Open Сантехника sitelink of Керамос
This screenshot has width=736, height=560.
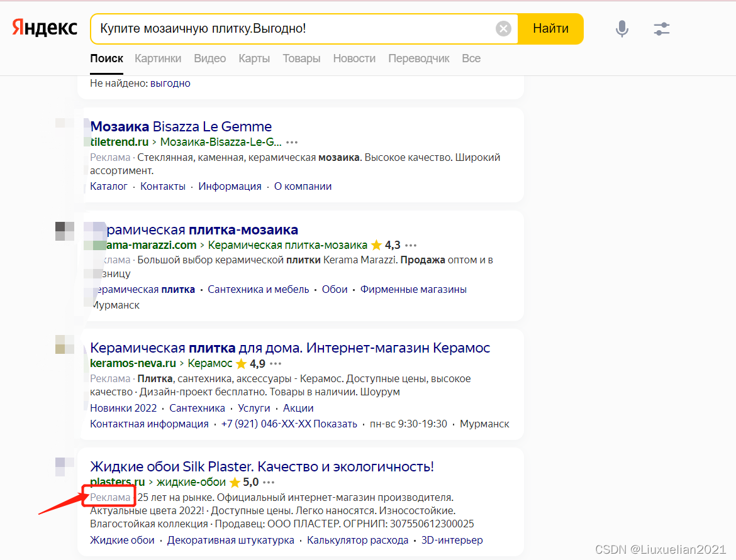coord(197,408)
